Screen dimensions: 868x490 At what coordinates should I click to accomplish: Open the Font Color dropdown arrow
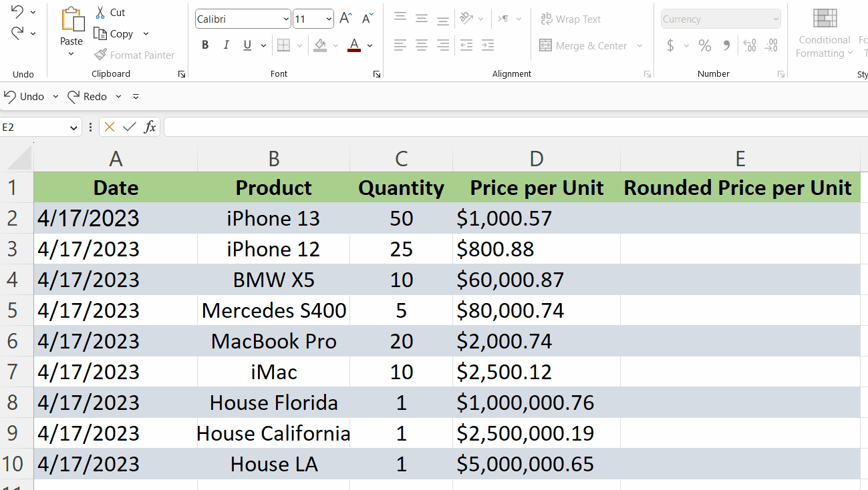click(369, 45)
